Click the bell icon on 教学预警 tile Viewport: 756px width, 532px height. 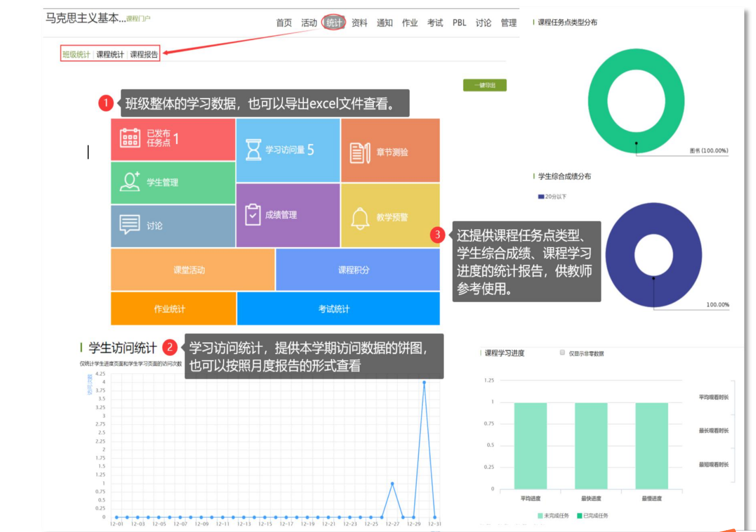[x=360, y=218]
